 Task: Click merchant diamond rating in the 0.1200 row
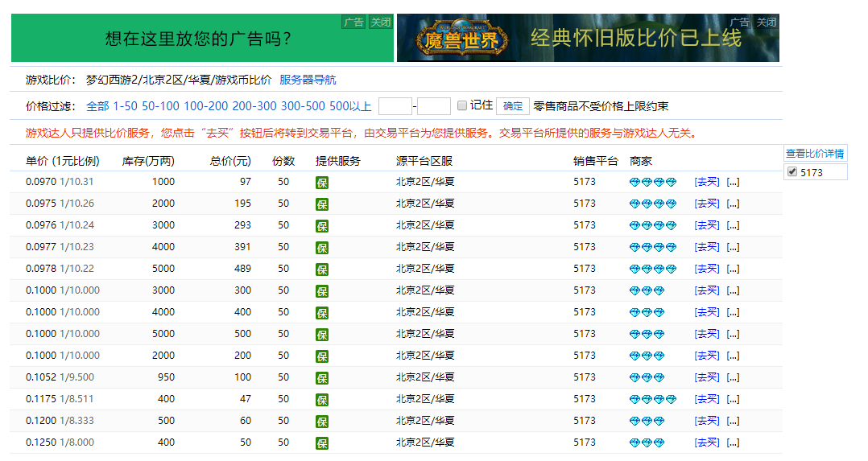tap(647, 421)
